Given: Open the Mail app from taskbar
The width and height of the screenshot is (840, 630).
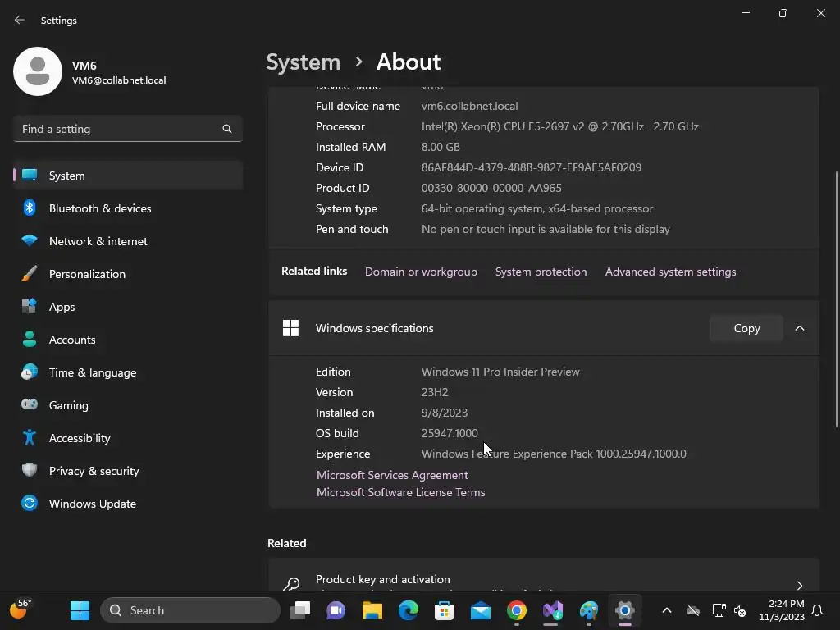Looking at the screenshot, I should click(x=481, y=610).
